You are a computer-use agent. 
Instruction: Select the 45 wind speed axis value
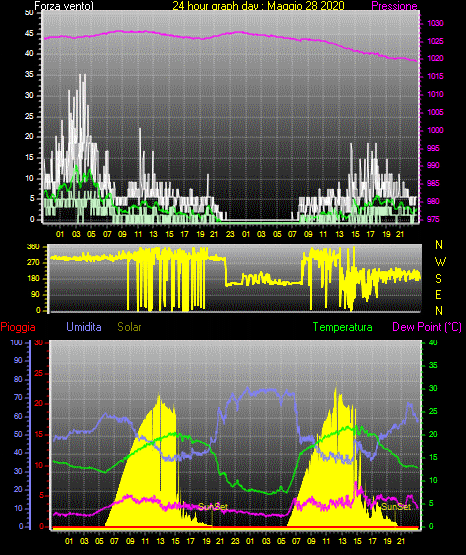[x=29, y=34]
